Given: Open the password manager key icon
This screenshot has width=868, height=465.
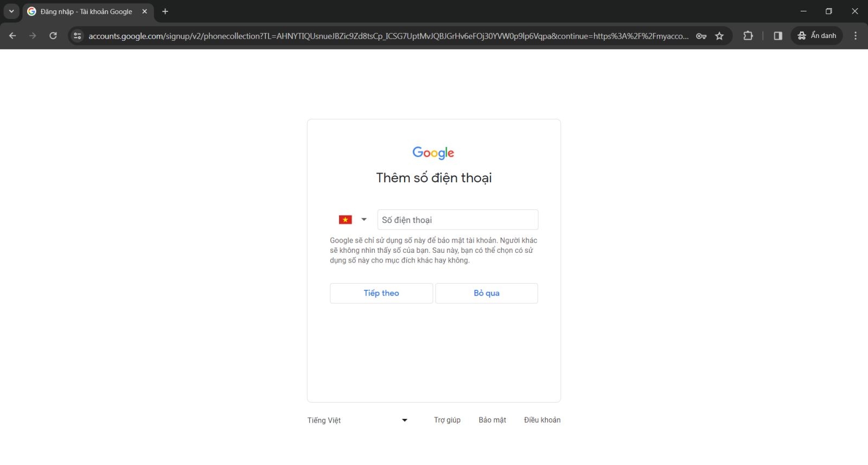Looking at the screenshot, I should (x=701, y=36).
